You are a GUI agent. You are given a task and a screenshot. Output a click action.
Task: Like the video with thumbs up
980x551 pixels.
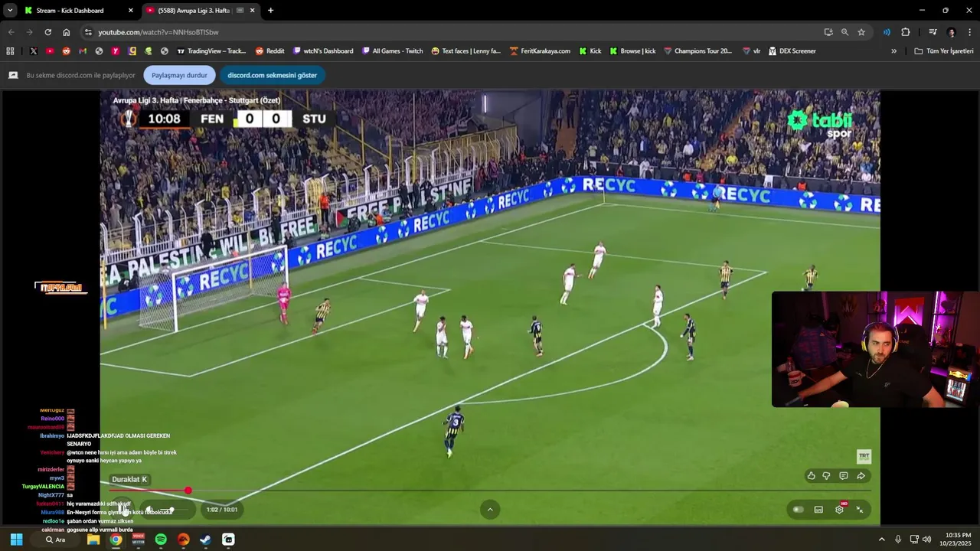811,476
